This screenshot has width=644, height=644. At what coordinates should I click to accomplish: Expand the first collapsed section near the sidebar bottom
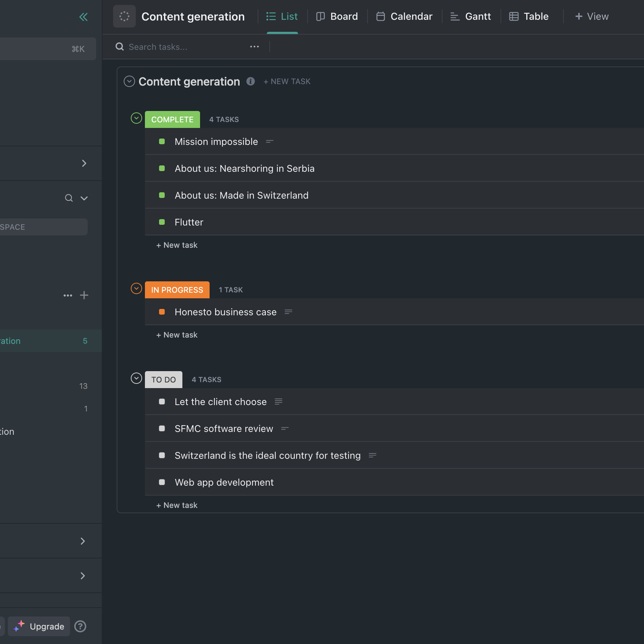(83, 541)
